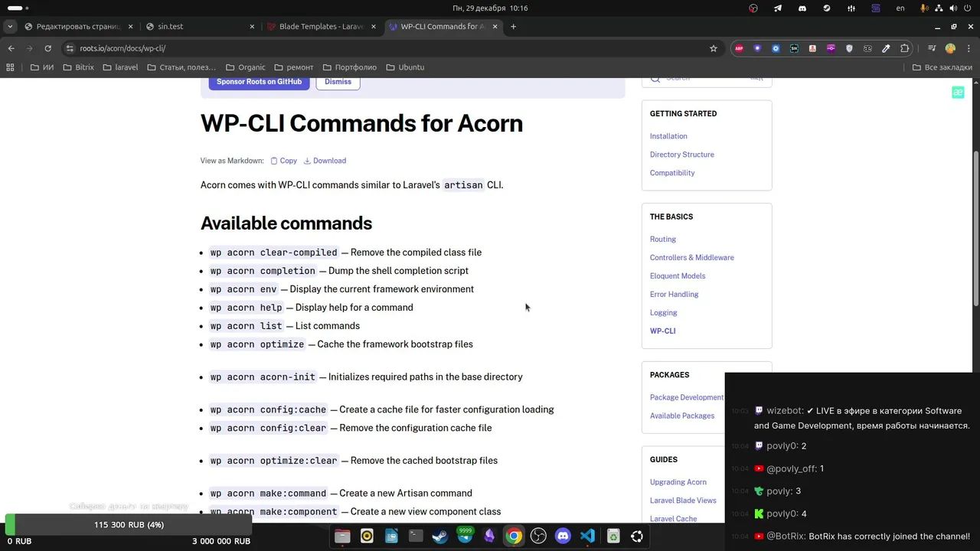This screenshot has height=551, width=980.
Task: Open Controllers & Middleware docs link
Action: 691,258
